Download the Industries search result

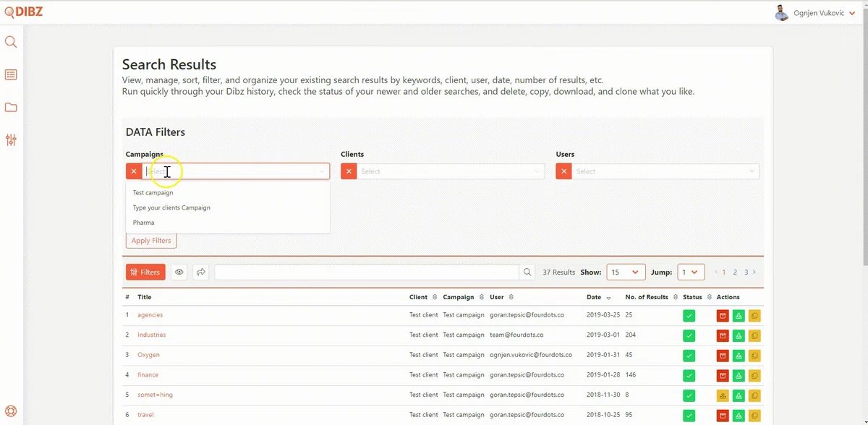tap(739, 335)
